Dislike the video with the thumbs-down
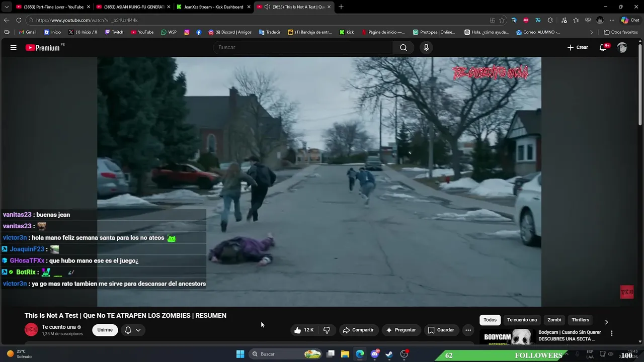The image size is (644, 362). [x=327, y=330]
